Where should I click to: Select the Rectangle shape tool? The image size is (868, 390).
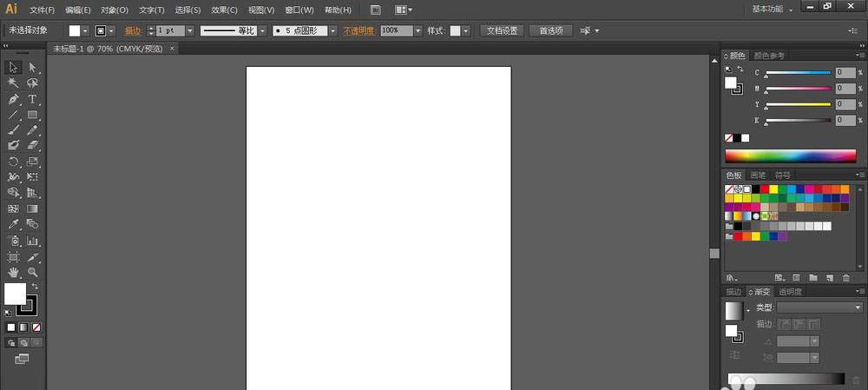point(32,115)
